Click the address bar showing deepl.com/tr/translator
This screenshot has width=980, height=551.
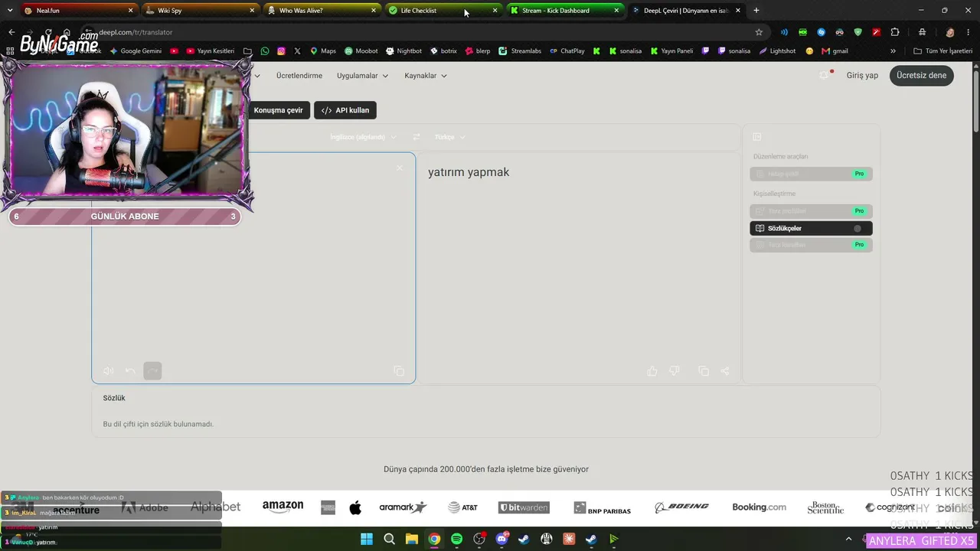pos(421,32)
